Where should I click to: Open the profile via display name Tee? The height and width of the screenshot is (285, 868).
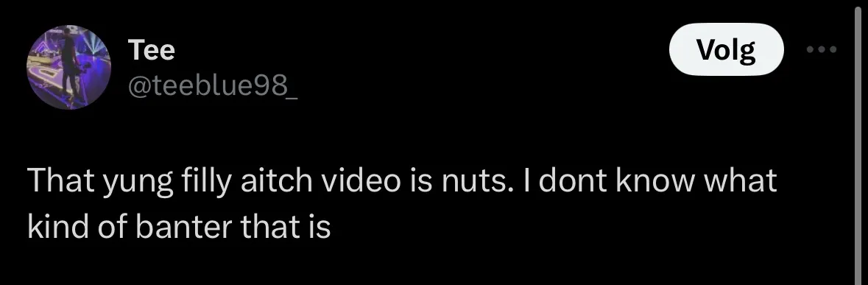[152, 50]
